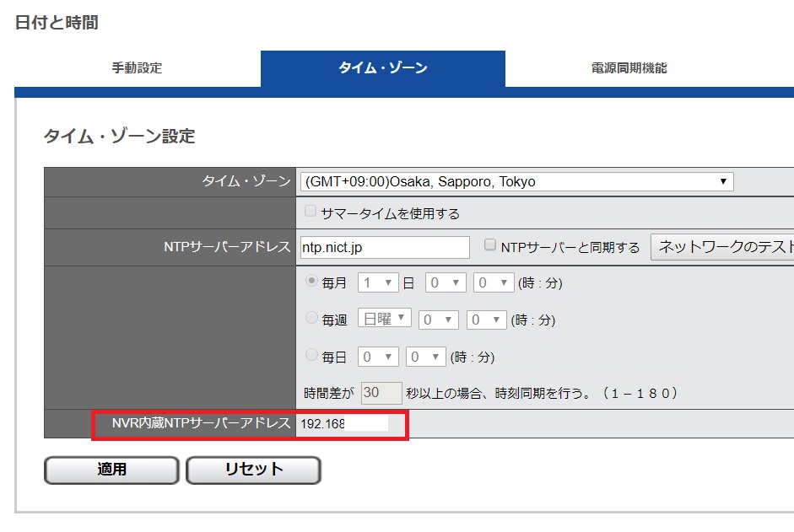Viewport: 794px width, 532px height.
Task: Click the タイム・ゾーン設定 section heading
Action: 120,137
